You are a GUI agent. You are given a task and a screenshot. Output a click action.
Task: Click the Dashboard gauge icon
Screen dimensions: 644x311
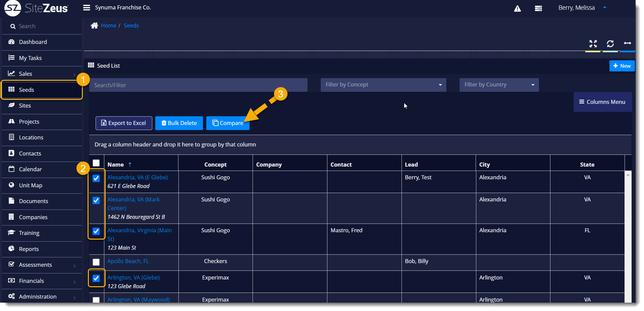[11, 42]
